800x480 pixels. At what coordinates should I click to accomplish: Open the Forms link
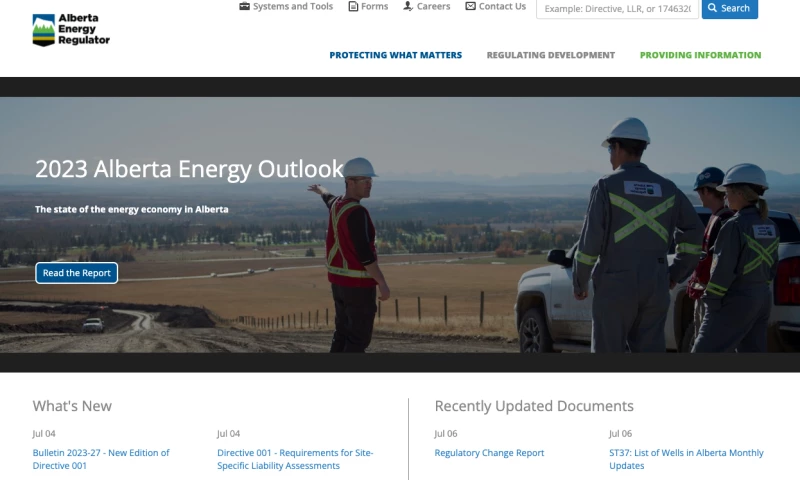click(374, 6)
